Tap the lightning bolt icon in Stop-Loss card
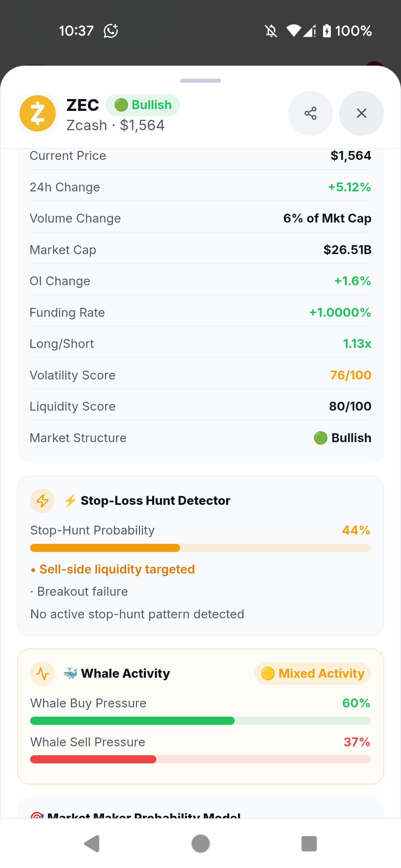 [x=42, y=501]
